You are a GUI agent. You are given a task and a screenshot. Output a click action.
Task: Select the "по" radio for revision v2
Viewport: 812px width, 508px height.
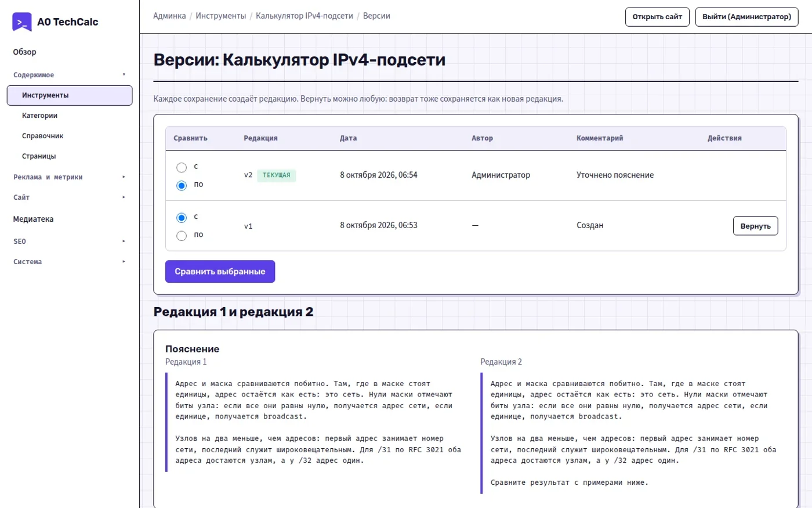tap(182, 186)
